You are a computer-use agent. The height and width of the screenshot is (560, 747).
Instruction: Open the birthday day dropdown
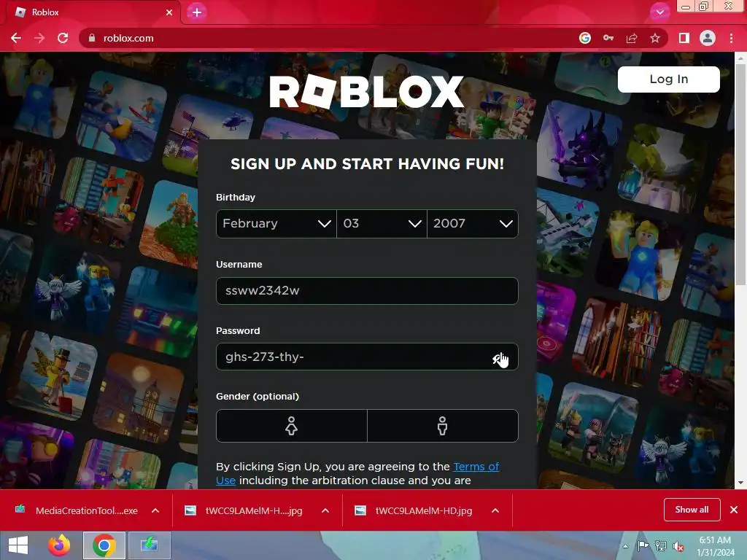tap(382, 223)
